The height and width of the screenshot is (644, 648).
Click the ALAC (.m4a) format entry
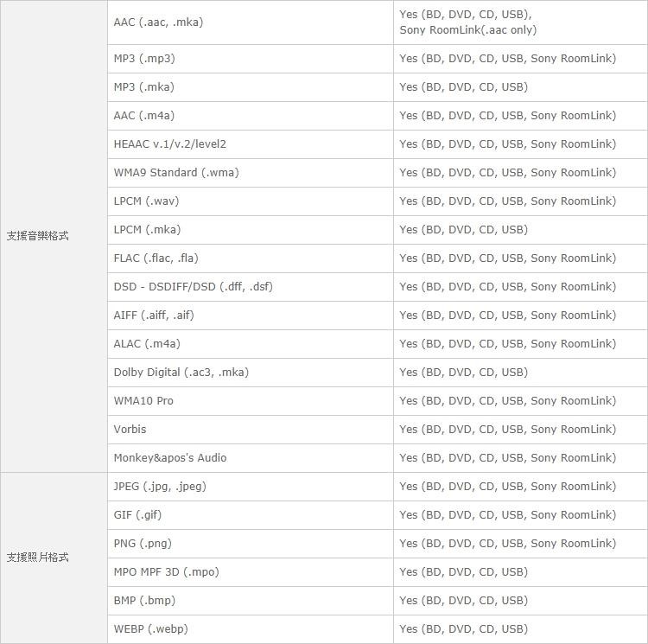tap(251, 344)
